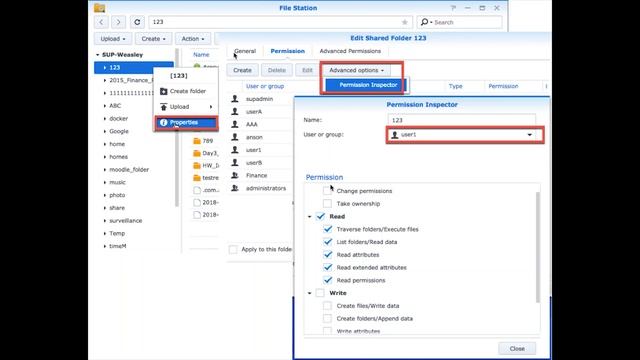
Task: Click the HW_ folder icon
Action: [x=197, y=165]
